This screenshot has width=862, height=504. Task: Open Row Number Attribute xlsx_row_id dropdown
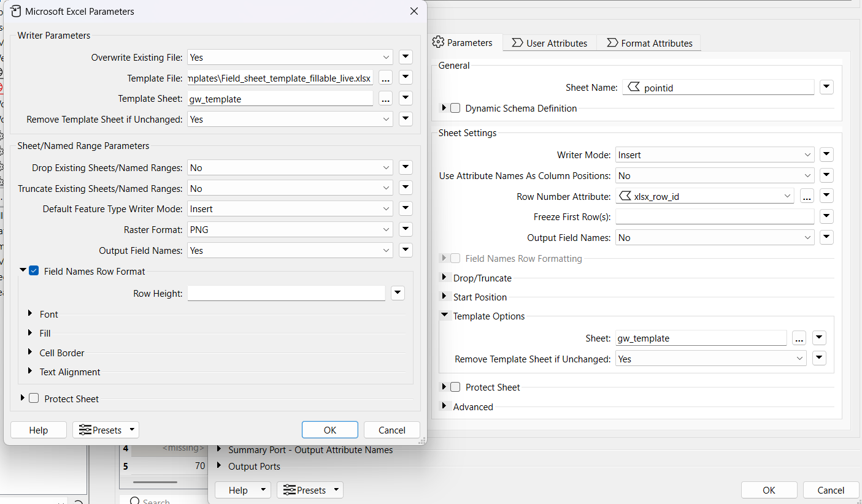pyautogui.click(x=705, y=196)
